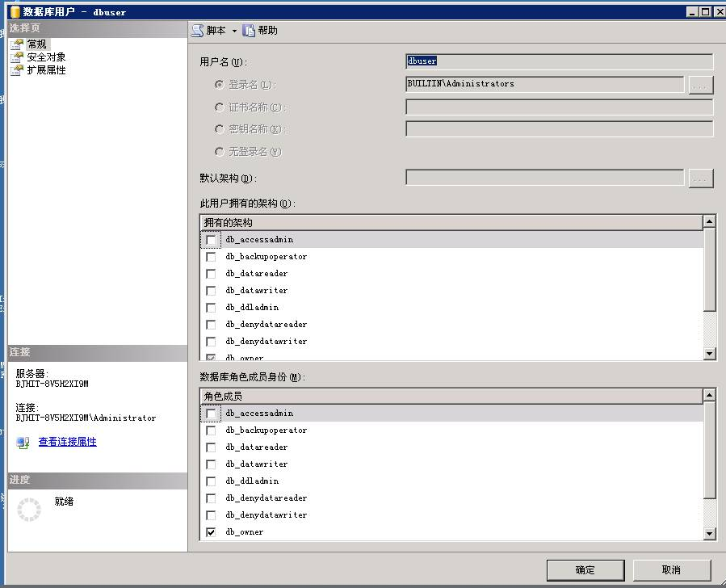
Task: Click the 就绪 status text
Action: (64, 502)
